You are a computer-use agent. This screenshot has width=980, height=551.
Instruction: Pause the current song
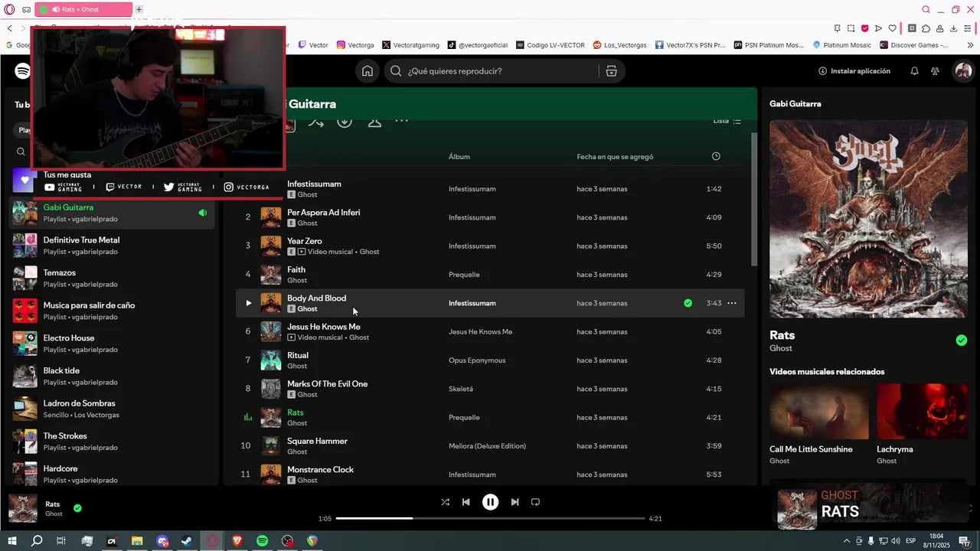click(490, 502)
